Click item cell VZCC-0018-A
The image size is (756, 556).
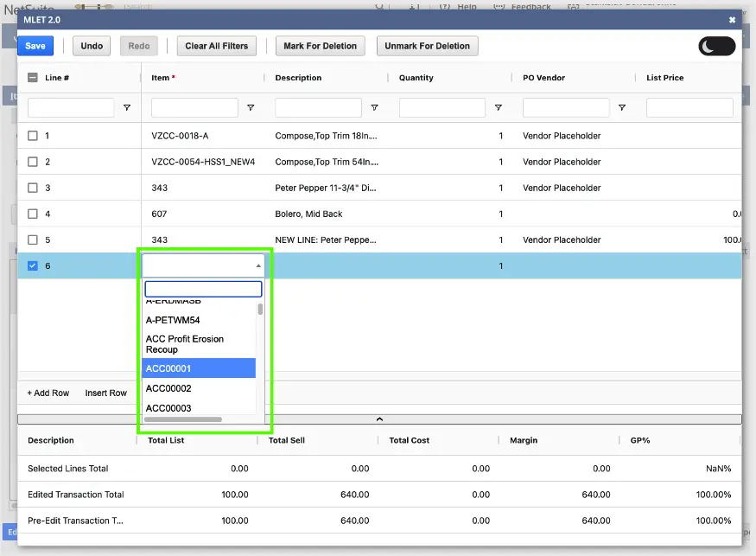(x=180, y=136)
